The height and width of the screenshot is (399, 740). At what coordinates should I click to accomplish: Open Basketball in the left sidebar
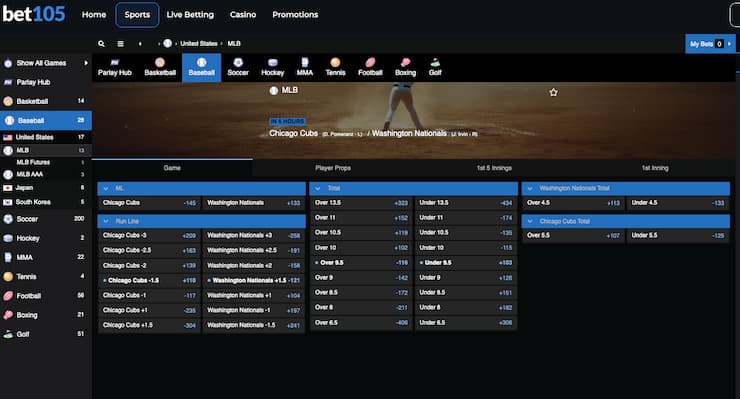(45, 101)
